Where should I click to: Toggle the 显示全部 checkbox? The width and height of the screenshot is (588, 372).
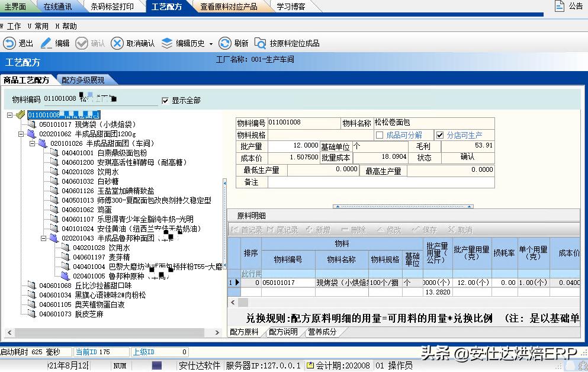pyautogui.click(x=165, y=100)
